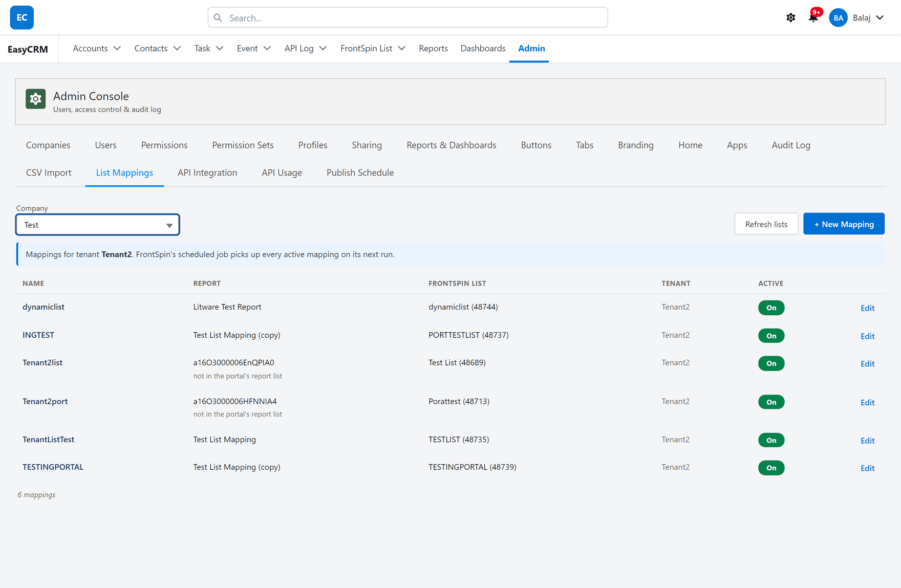Screen dimensions: 901x588
Task: Open the Company select dropdown
Action: click(x=98, y=225)
